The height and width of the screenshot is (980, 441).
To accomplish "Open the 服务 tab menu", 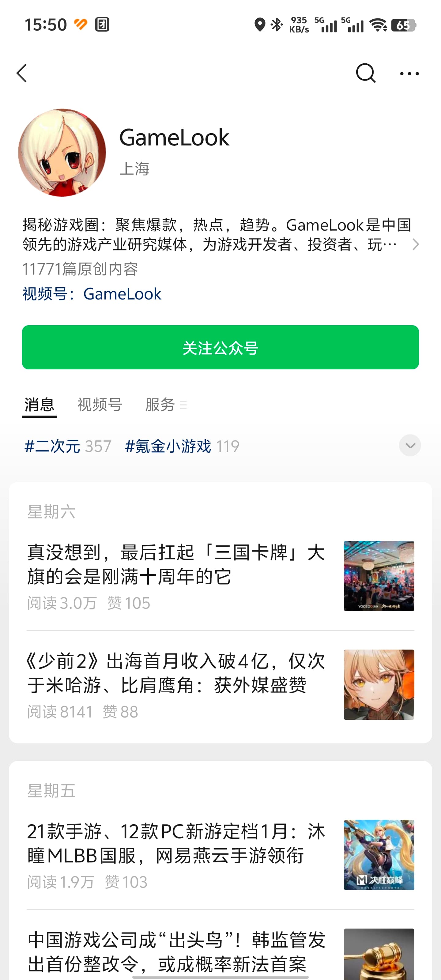I will point(166,404).
